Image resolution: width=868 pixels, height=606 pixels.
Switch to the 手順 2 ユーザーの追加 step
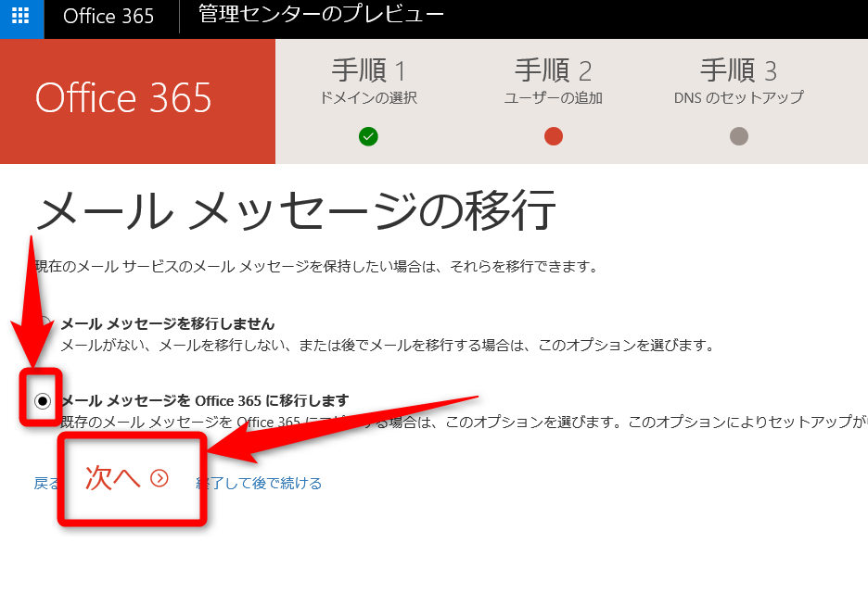[x=554, y=82]
